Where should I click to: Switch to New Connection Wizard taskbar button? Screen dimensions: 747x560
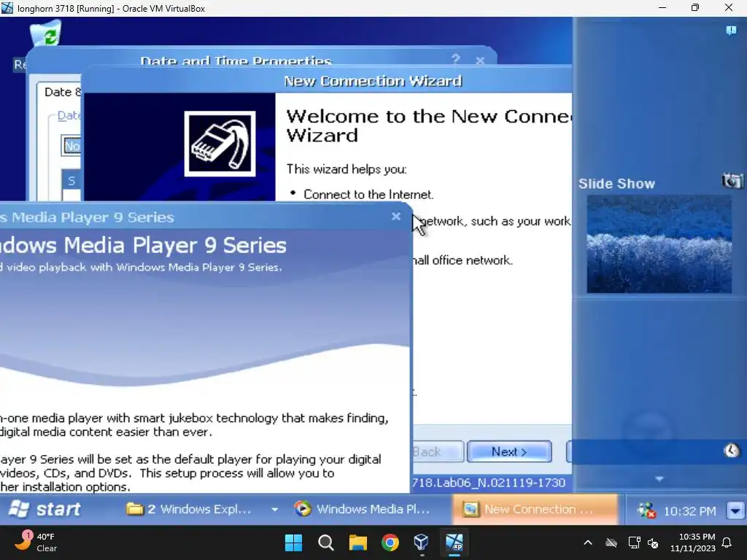[535, 509]
